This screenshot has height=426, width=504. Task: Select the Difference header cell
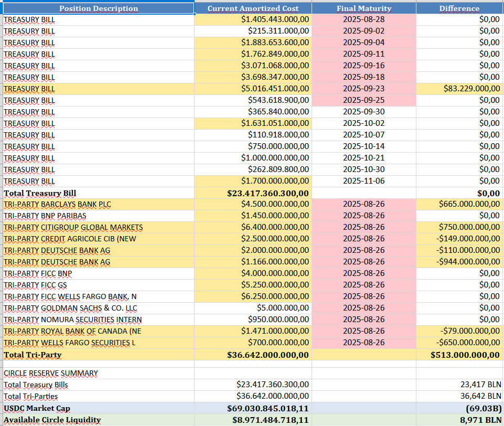pyautogui.click(x=459, y=8)
